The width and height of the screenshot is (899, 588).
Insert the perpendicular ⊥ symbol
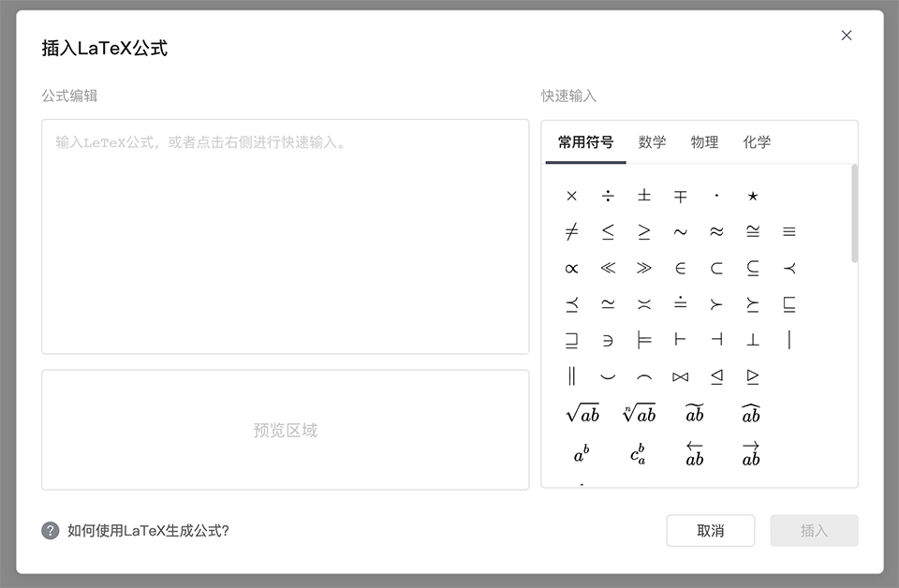753,340
